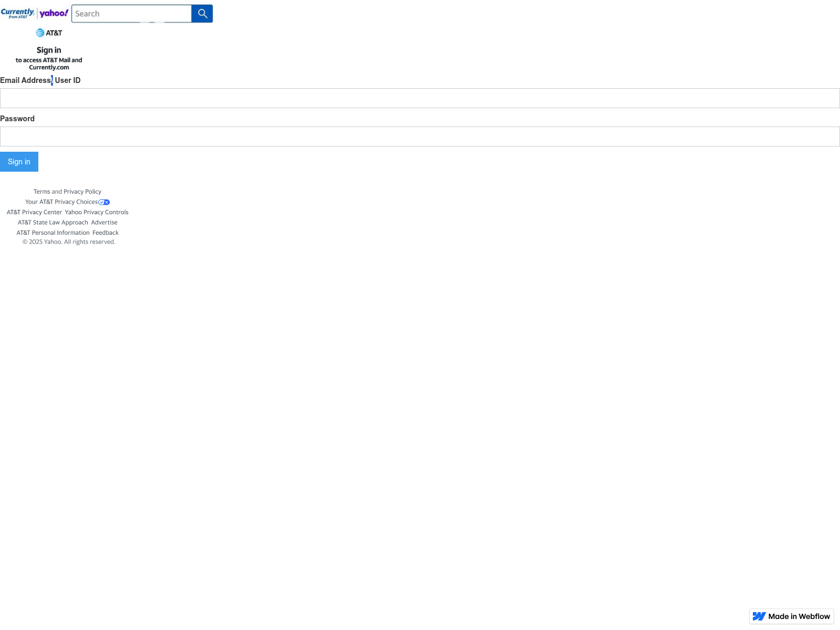Open the Terms link

[x=42, y=192]
